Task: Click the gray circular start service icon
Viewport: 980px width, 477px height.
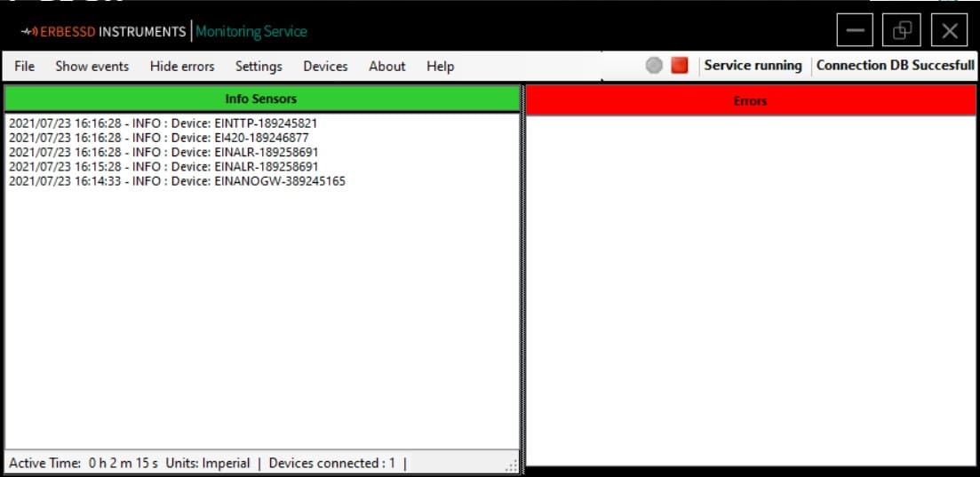Action: [x=654, y=66]
